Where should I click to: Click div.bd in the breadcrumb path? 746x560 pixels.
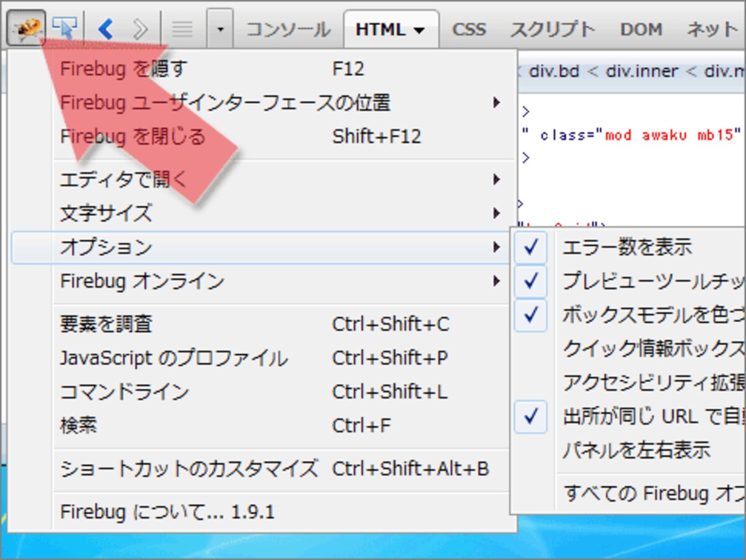click(x=555, y=71)
